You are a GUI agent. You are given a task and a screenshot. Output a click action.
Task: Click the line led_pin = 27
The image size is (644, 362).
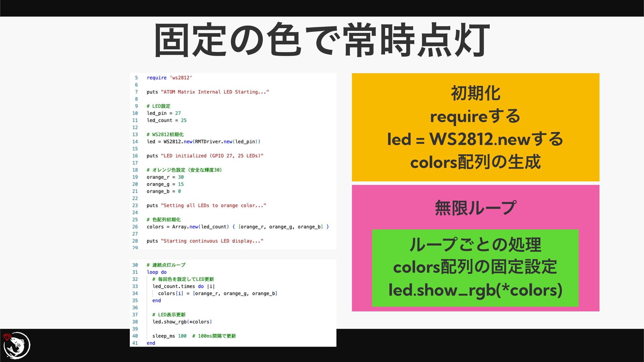[164, 113]
